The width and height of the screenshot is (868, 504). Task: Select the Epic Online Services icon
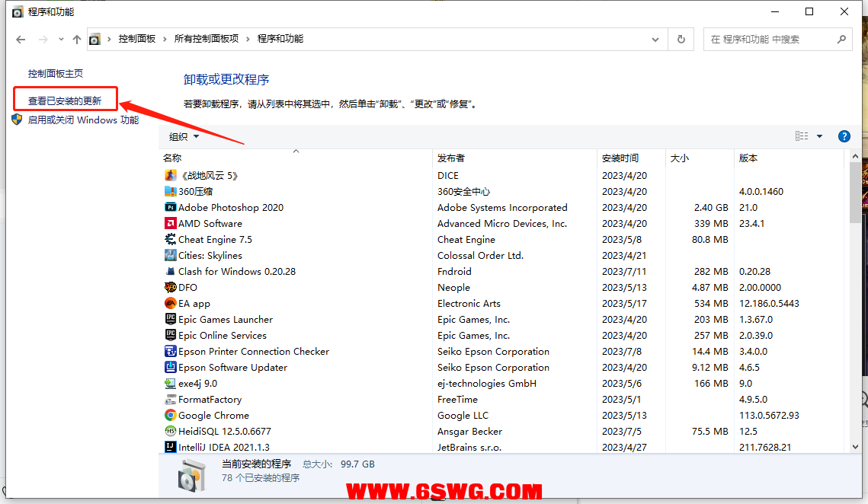(x=171, y=335)
